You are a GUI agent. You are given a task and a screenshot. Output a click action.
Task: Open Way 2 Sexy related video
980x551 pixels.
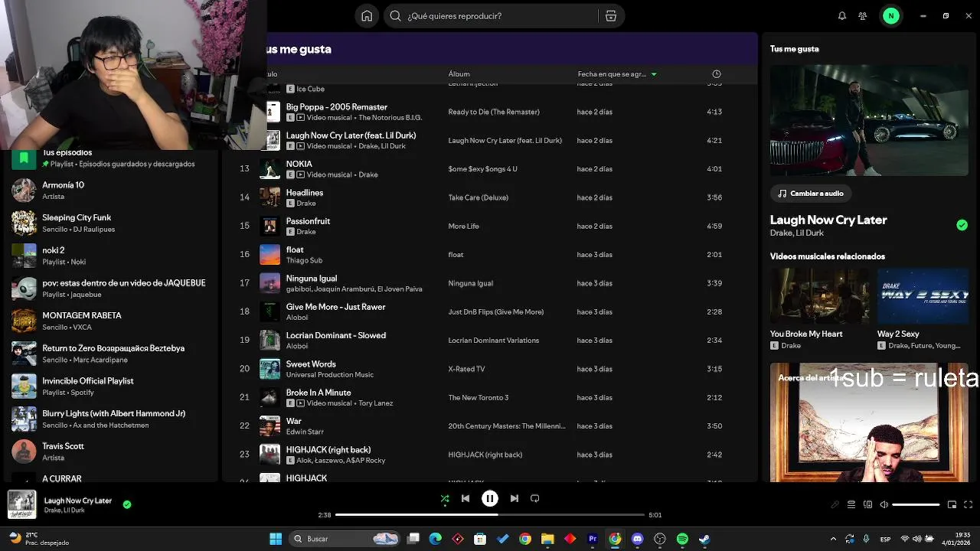click(x=923, y=309)
